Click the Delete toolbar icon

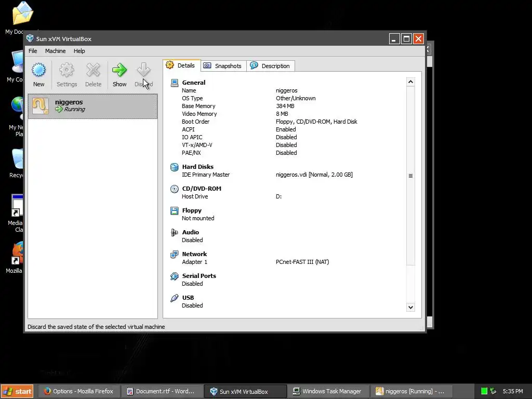coord(93,70)
